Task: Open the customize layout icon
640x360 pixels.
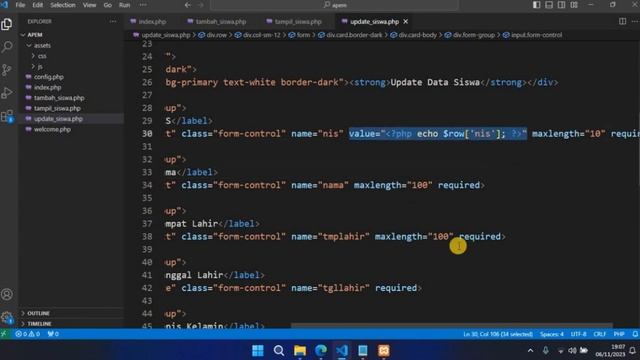Action: tap(574, 5)
